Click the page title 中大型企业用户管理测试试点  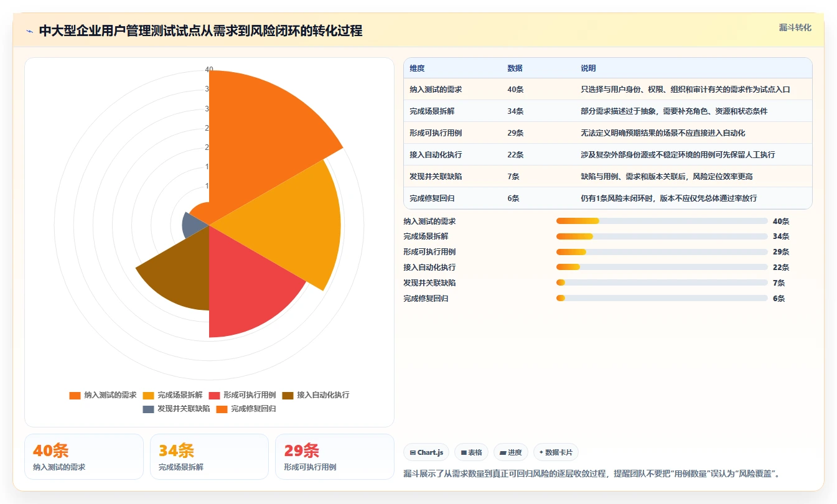point(200,31)
